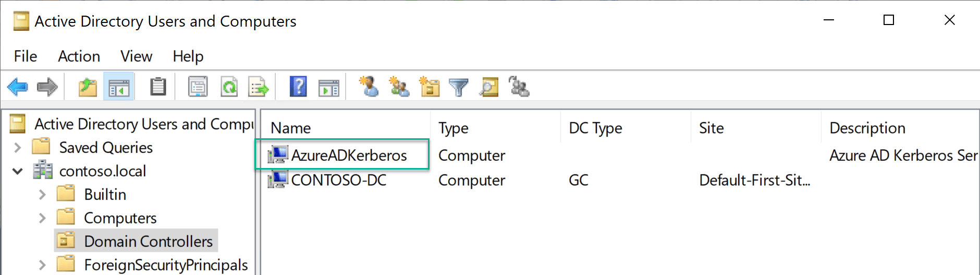Click Computer type in CONTOSO-DC row
The image size is (980, 275).
472,180
